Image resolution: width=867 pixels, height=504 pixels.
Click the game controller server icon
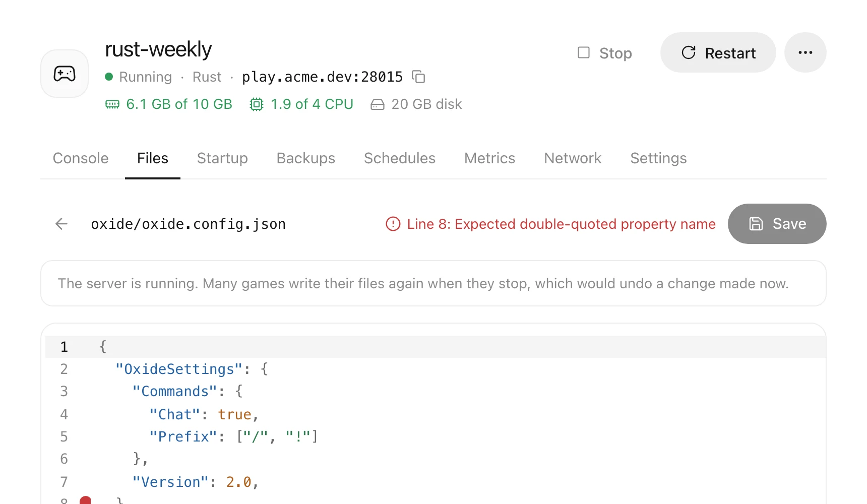click(x=65, y=74)
